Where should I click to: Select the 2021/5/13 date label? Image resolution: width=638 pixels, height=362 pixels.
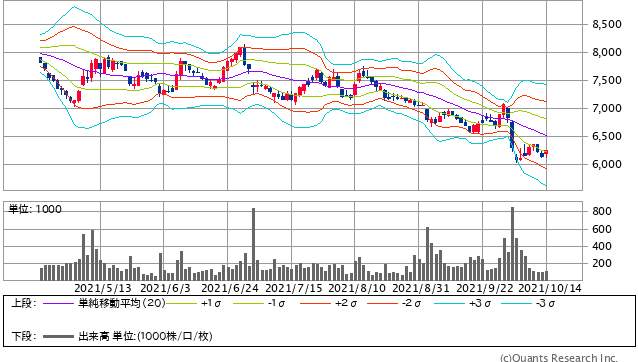click(x=103, y=288)
